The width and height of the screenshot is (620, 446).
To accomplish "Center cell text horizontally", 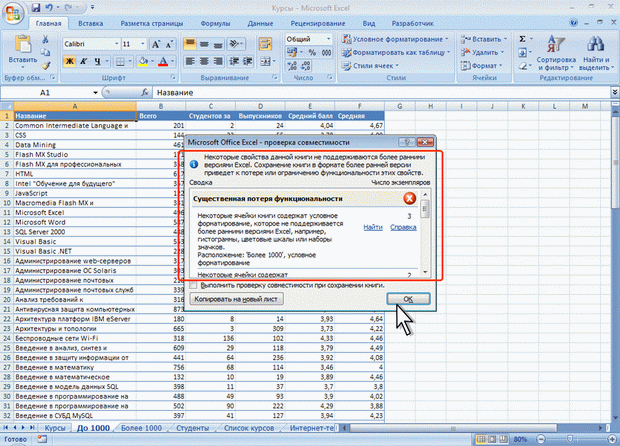I will pos(204,61).
